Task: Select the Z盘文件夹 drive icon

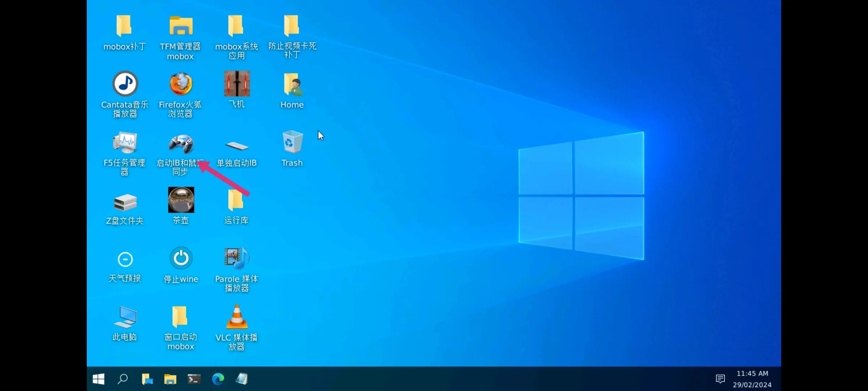Action: [125, 202]
